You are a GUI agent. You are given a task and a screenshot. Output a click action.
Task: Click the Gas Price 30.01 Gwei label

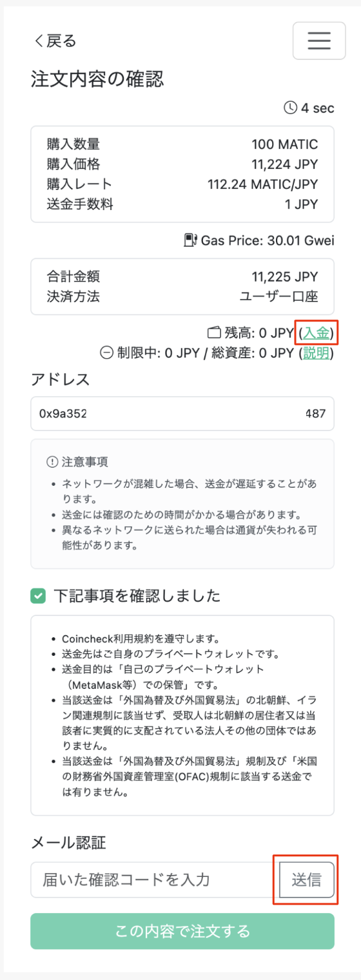tap(268, 241)
